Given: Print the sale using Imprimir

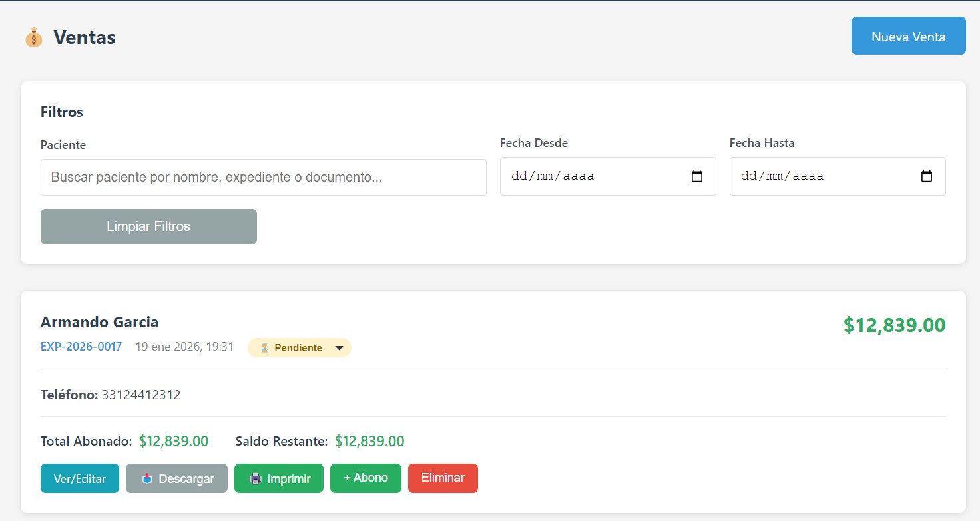Looking at the screenshot, I should tap(278, 478).
